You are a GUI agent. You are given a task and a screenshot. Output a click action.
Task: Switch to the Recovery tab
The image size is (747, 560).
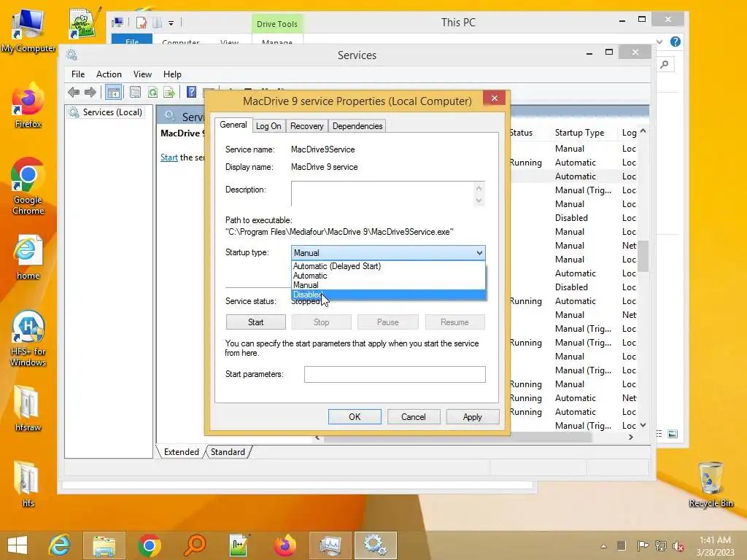coord(307,125)
